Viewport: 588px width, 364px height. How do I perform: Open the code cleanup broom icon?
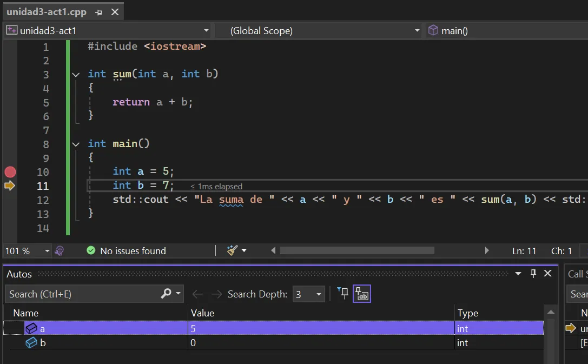tap(232, 250)
